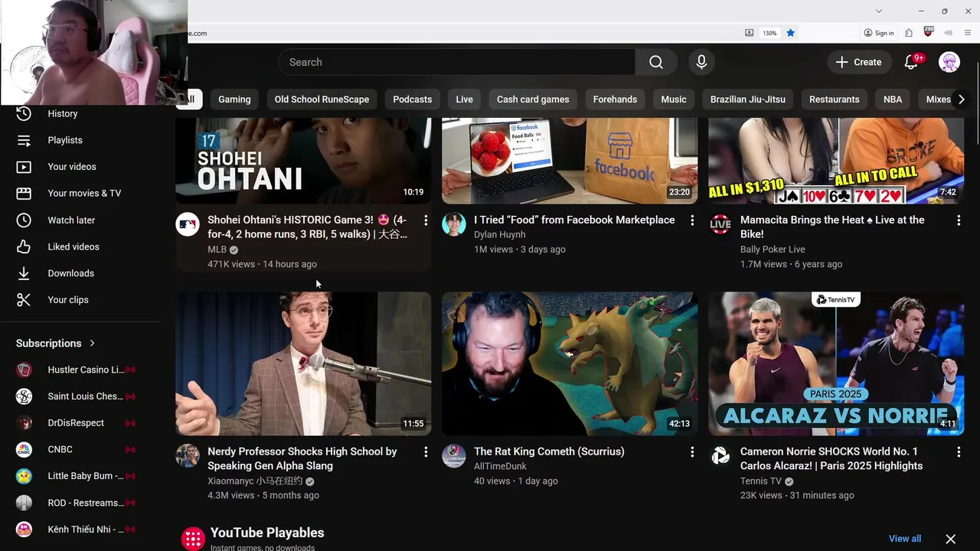
Task: Focus the YouTube Search field
Action: tap(457, 62)
